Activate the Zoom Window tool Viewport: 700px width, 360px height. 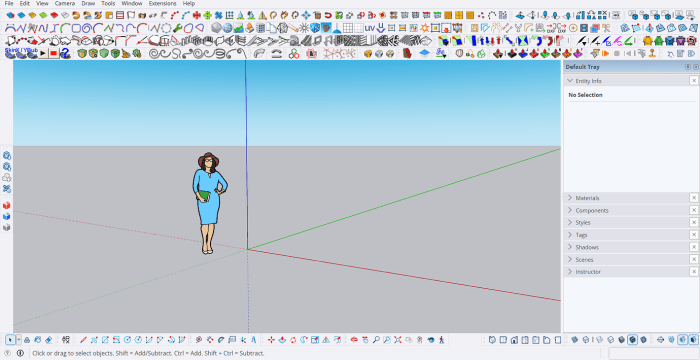point(387,340)
